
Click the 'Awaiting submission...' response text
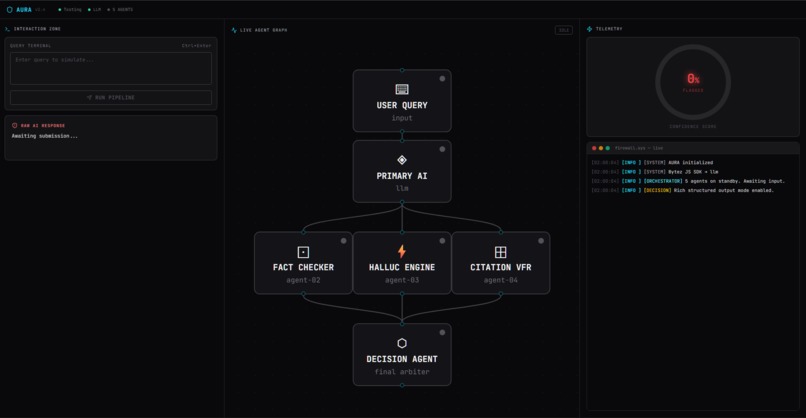click(45, 136)
